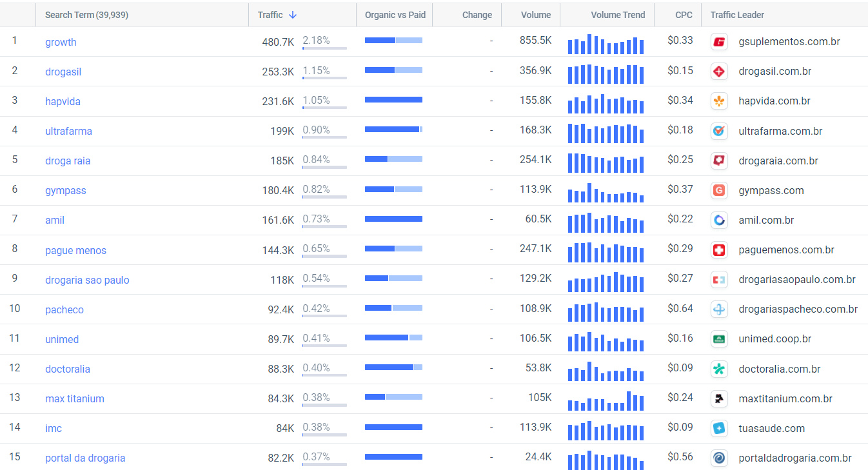Image resolution: width=868 pixels, height=470 pixels.
Task: Click the doctoralia volume trend chart
Action: pyautogui.click(x=606, y=371)
